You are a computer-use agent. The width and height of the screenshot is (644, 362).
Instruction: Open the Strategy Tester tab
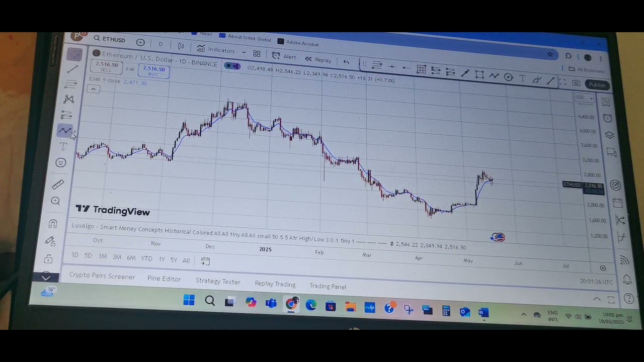[218, 281]
